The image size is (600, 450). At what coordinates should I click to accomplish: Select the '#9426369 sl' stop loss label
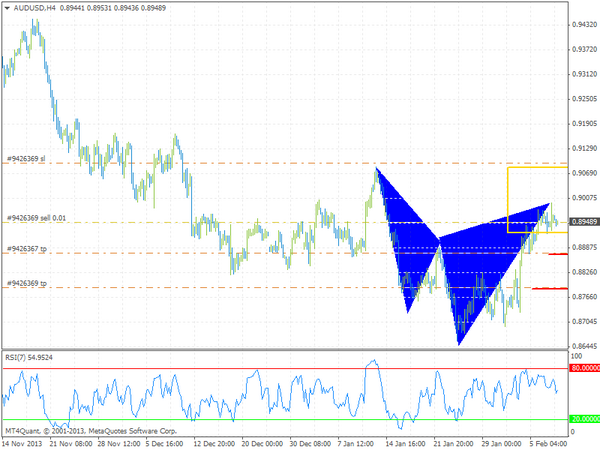26,158
